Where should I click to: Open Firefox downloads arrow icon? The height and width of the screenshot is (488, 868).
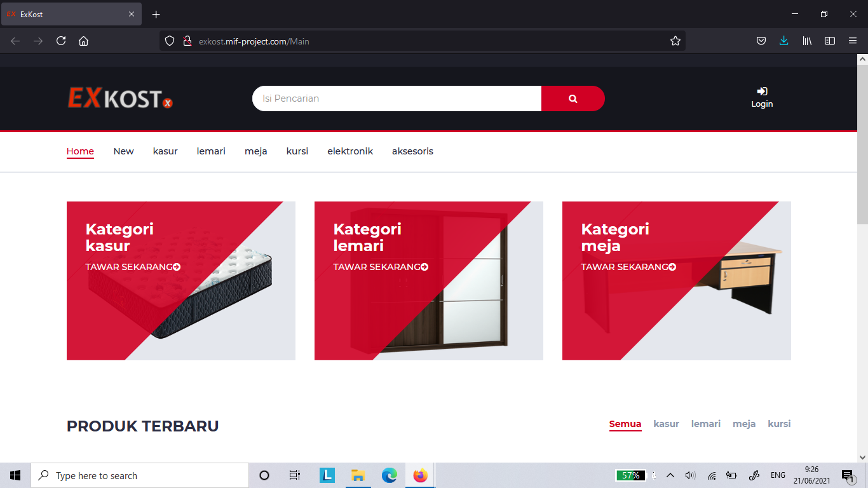(x=783, y=41)
